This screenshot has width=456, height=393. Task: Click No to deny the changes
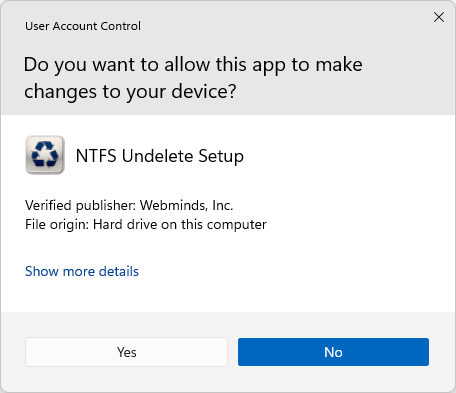click(333, 352)
